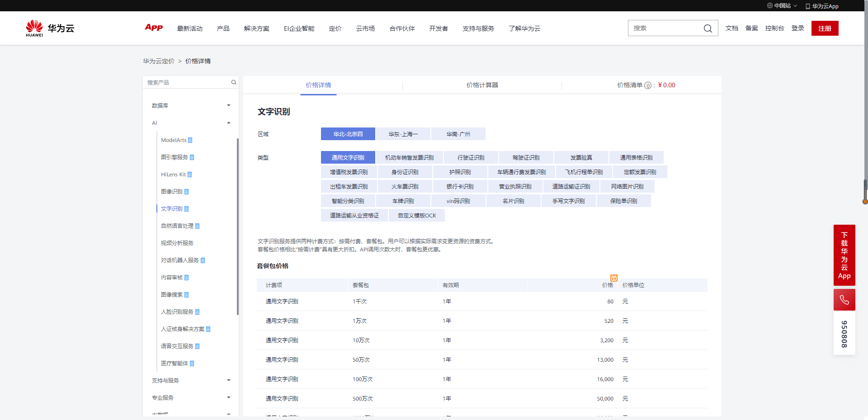The image size is (868, 420).
Task: Open the 内容审核 document icon
Action: 187,278
